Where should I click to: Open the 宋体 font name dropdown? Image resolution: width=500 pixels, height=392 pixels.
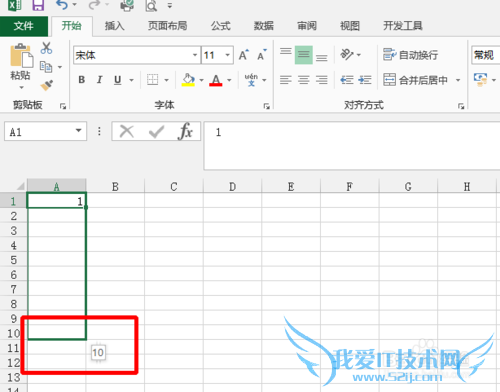point(195,55)
